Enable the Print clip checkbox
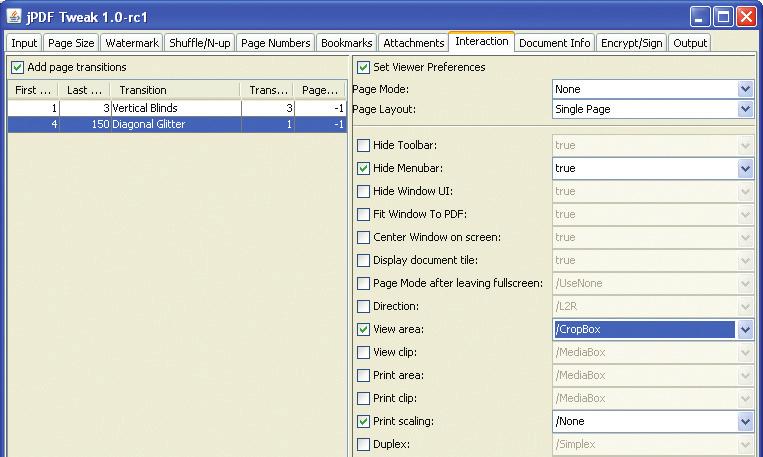 pyautogui.click(x=363, y=398)
